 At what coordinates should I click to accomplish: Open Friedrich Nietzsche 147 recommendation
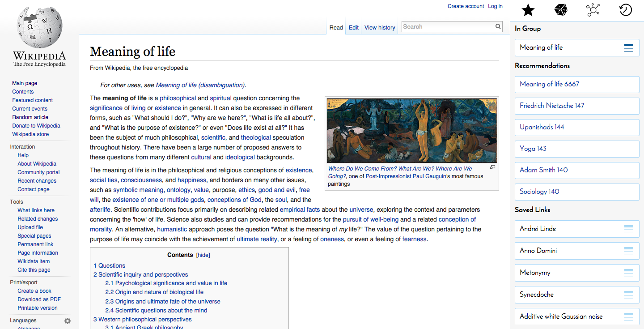point(577,106)
